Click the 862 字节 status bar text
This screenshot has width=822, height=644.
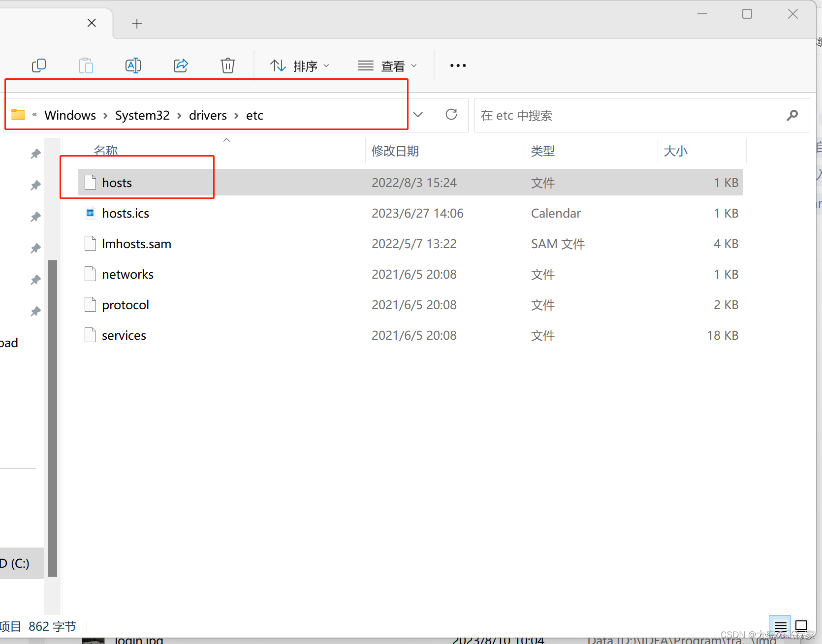pos(52,626)
